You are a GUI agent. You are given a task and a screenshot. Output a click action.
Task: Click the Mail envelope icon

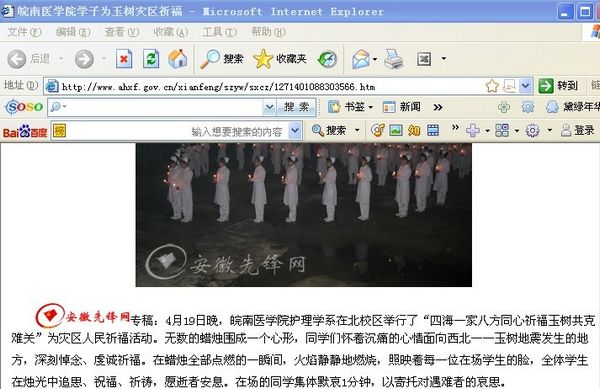tap(360, 59)
